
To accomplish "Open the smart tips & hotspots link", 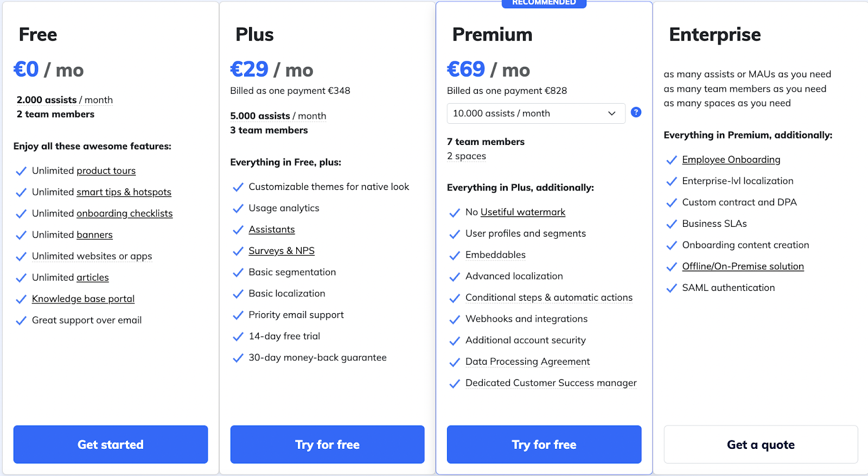I will click(124, 192).
